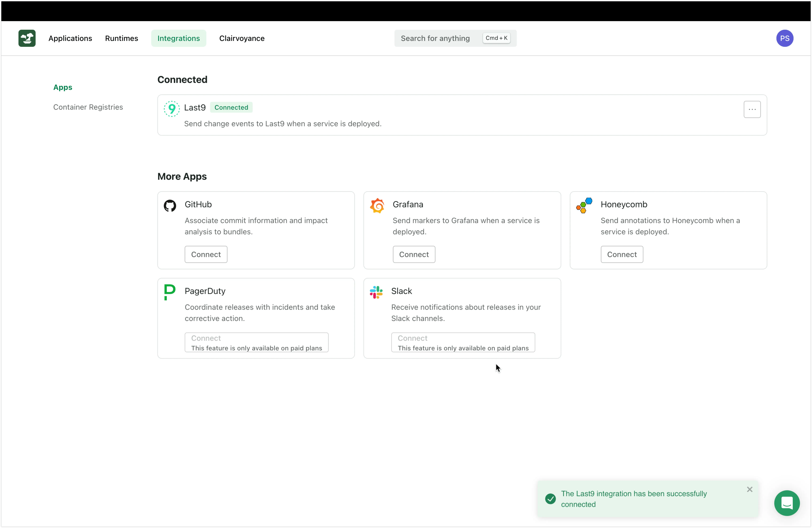812x528 pixels.
Task: Connect the GitHub integration
Action: point(206,255)
